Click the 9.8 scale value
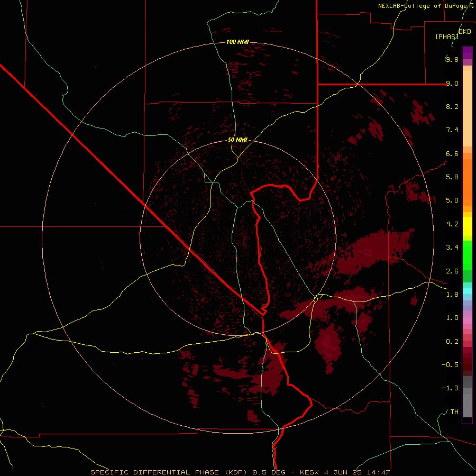The height and width of the screenshot is (476, 476). pyautogui.click(x=452, y=59)
